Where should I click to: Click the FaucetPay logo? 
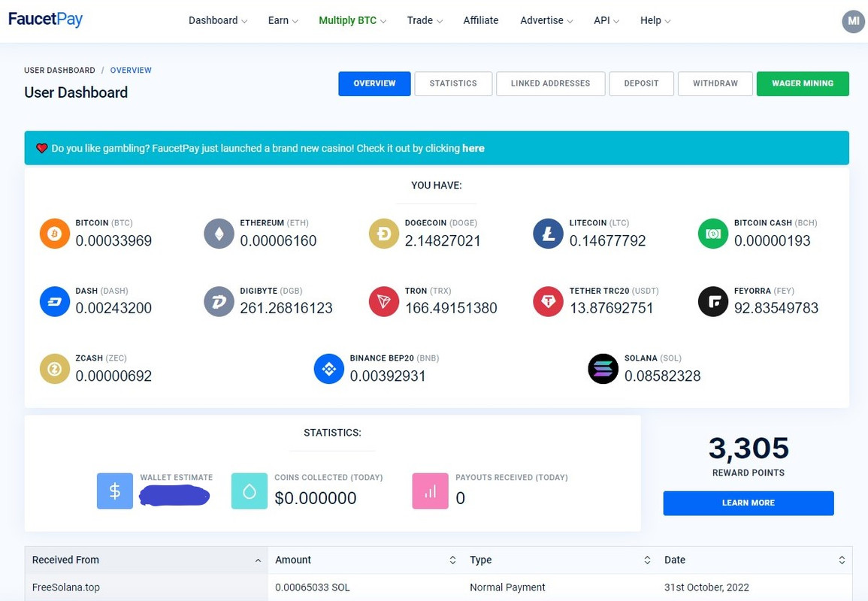click(45, 20)
